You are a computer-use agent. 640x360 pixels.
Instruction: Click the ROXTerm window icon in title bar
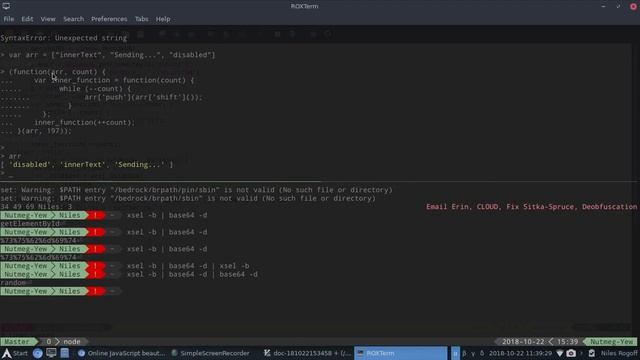click(x=6, y=6)
